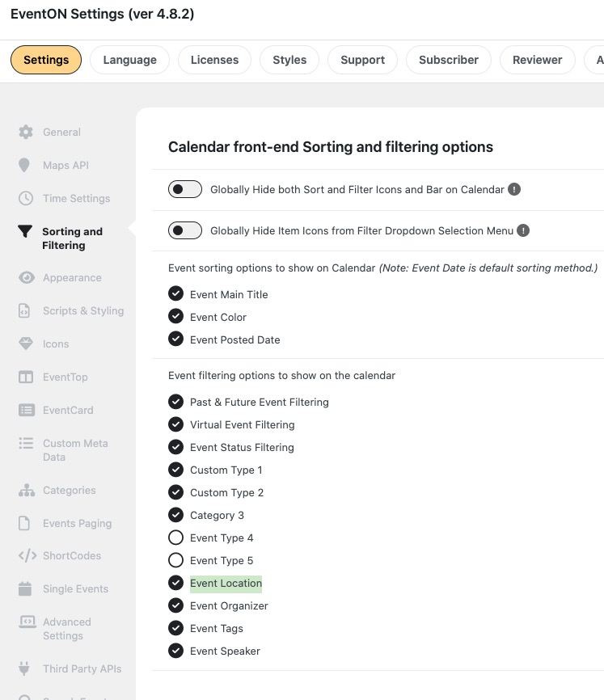604x700 pixels.
Task: Click the Time Settings clock icon
Action: [x=26, y=198]
